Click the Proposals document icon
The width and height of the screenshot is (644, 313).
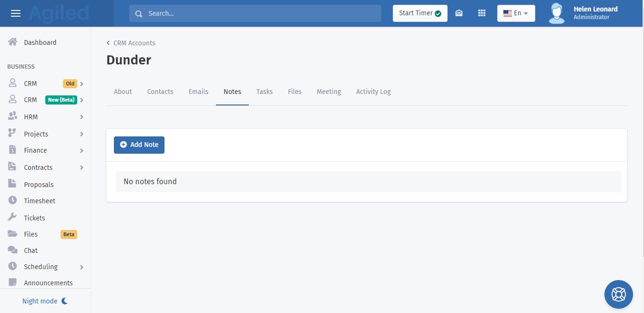(13, 184)
